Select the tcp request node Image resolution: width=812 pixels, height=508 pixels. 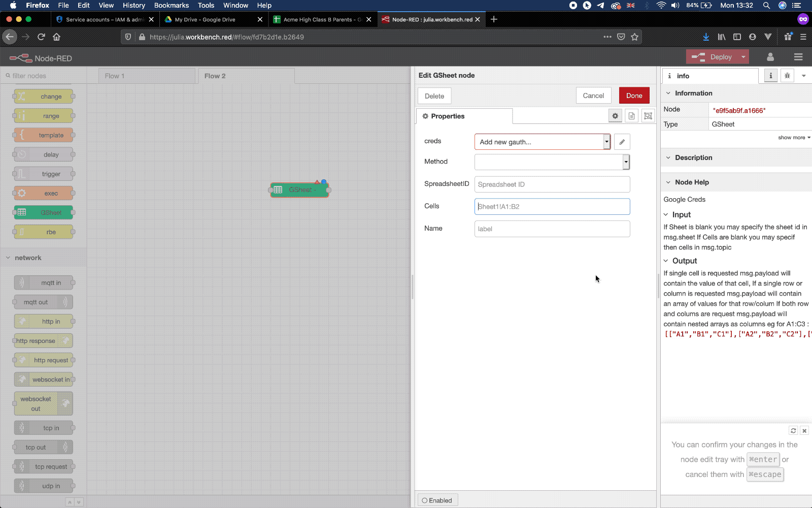pyautogui.click(x=44, y=466)
